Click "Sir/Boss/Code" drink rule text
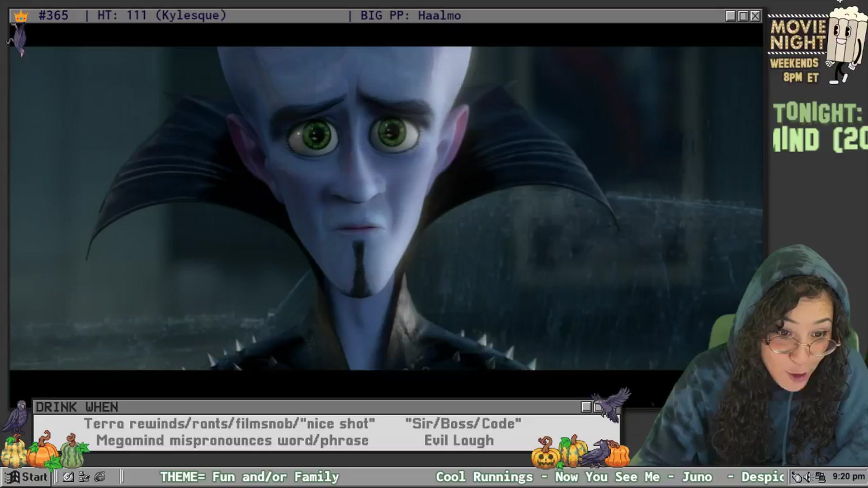This screenshot has height=488, width=868. point(463,424)
